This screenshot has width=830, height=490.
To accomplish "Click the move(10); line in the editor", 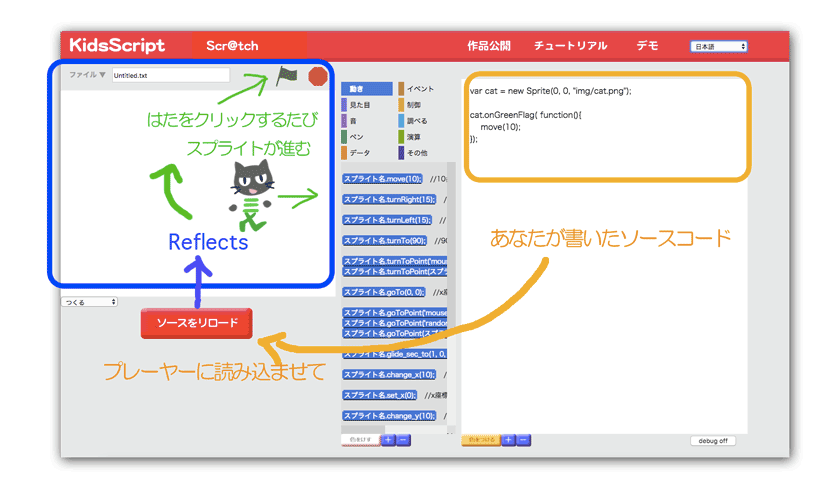I will tap(500, 127).
